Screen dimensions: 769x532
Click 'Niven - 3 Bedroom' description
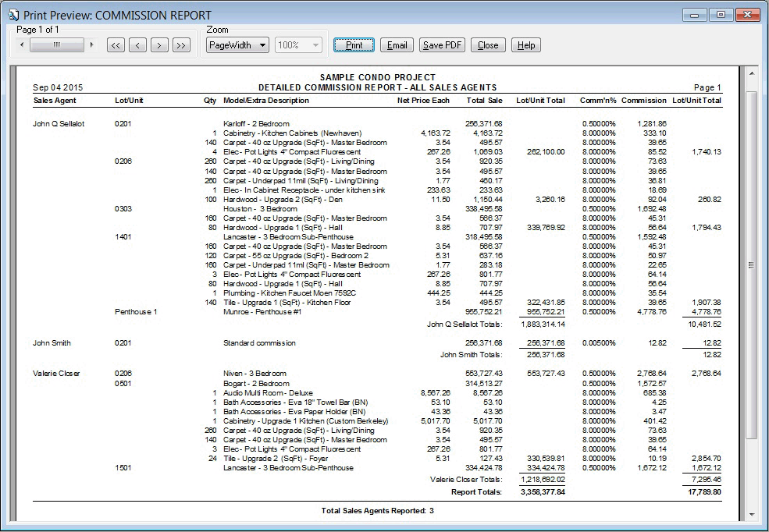255,374
